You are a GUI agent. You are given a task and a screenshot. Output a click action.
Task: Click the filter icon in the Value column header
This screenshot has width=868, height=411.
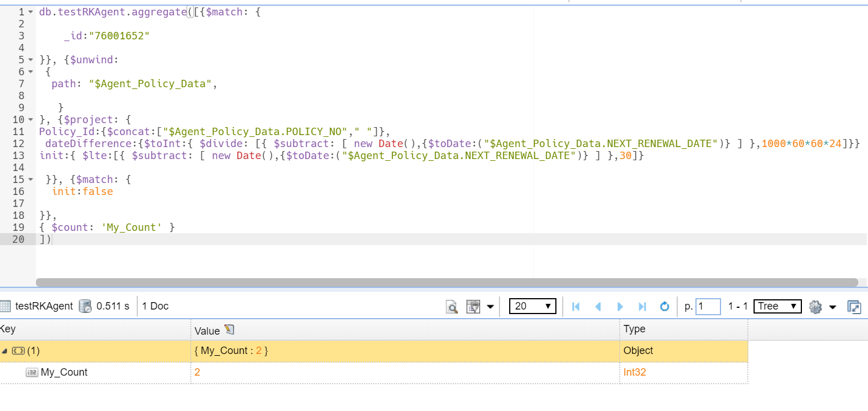(x=229, y=329)
